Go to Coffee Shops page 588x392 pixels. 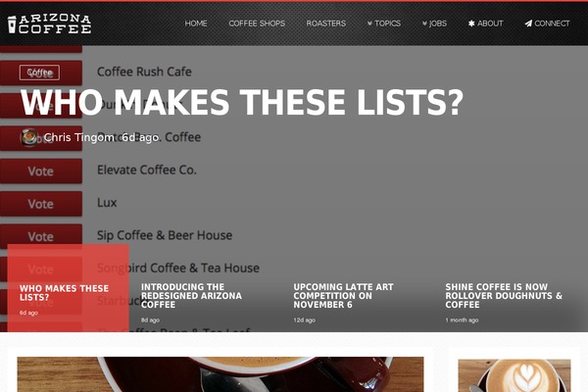coord(257,24)
